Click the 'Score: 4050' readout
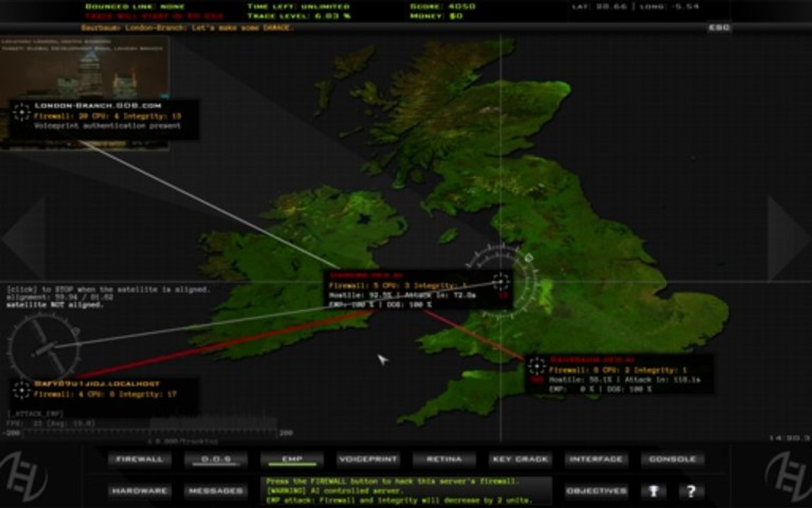The height and width of the screenshot is (508, 812). (x=443, y=7)
